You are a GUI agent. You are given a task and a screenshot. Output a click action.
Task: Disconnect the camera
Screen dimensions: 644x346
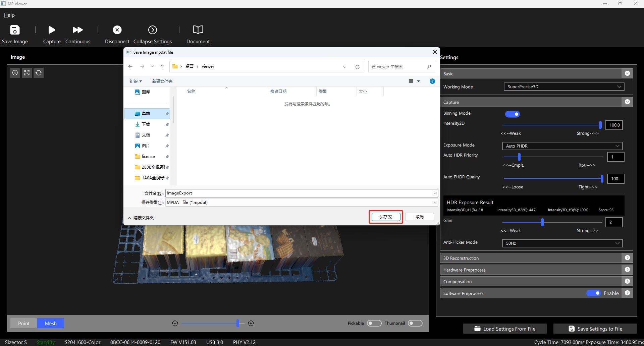coord(117,30)
